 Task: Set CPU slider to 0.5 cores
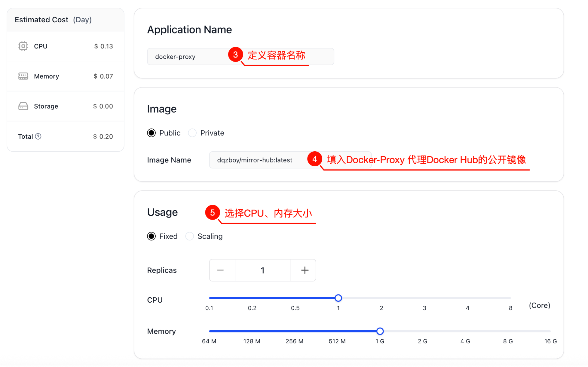click(295, 298)
